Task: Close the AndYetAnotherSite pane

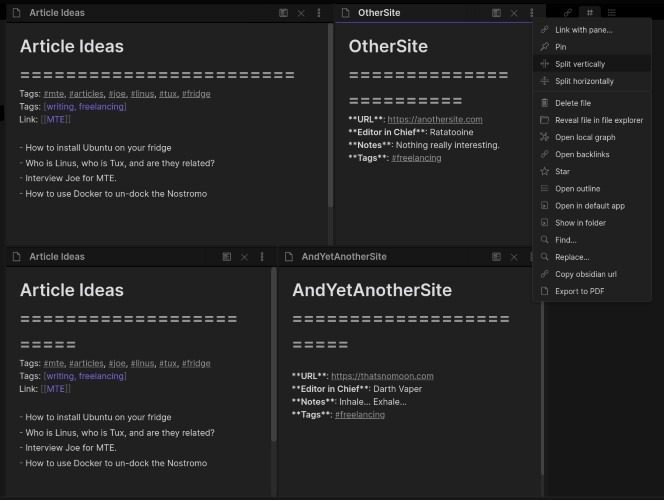Action: coord(514,257)
